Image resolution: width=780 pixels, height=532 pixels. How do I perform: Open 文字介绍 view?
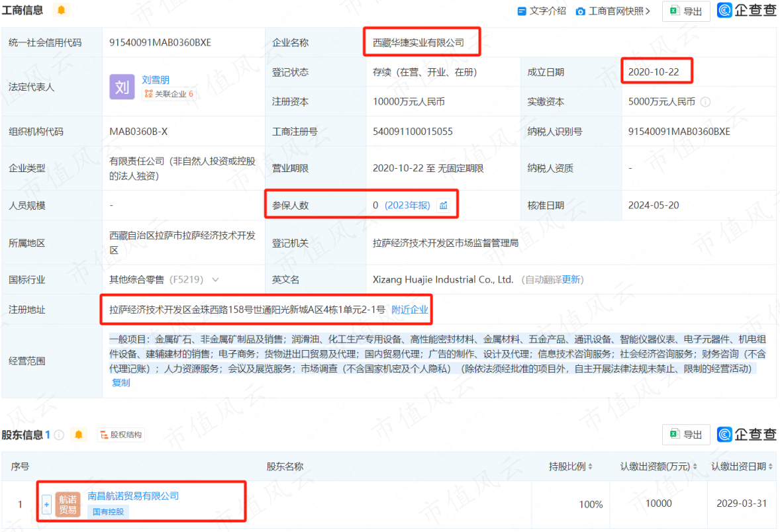[542, 11]
